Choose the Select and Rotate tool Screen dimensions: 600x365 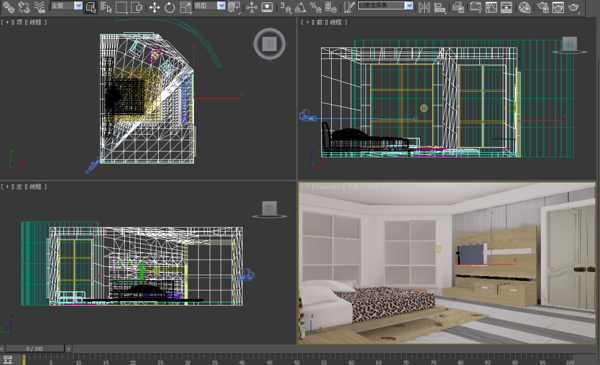[x=170, y=7]
